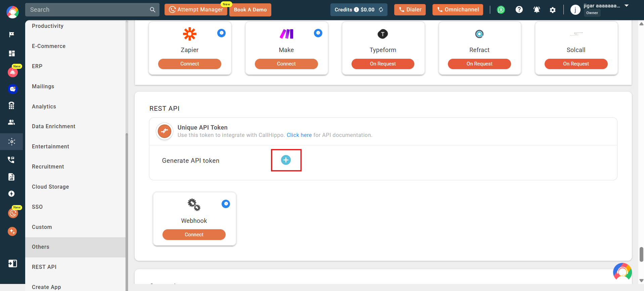Open the reports document sidebar icon
The image size is (644, 291).
[11, 177]
